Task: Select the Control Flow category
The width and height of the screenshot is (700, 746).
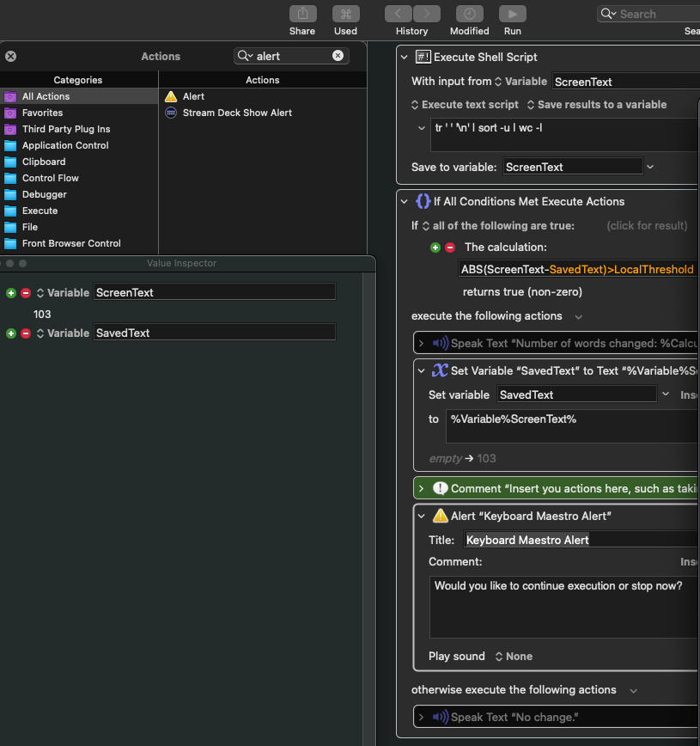Action: (x=50, y=178)
